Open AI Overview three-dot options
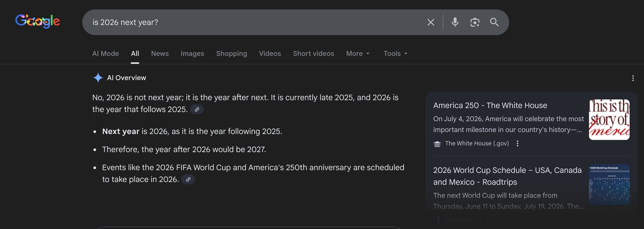 point(633,78)
